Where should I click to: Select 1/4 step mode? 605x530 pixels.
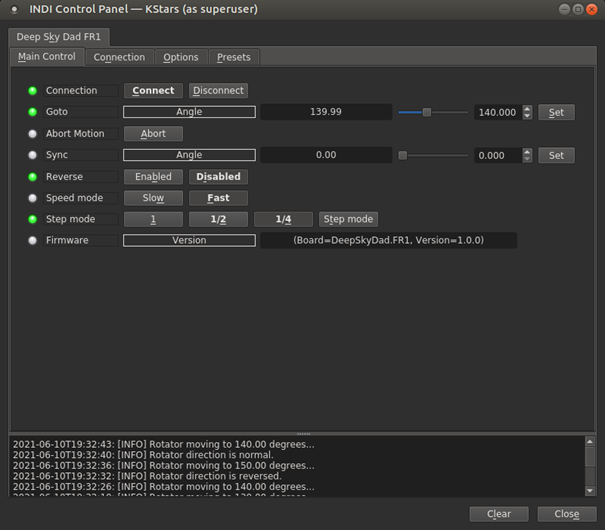tap(283, 219)
